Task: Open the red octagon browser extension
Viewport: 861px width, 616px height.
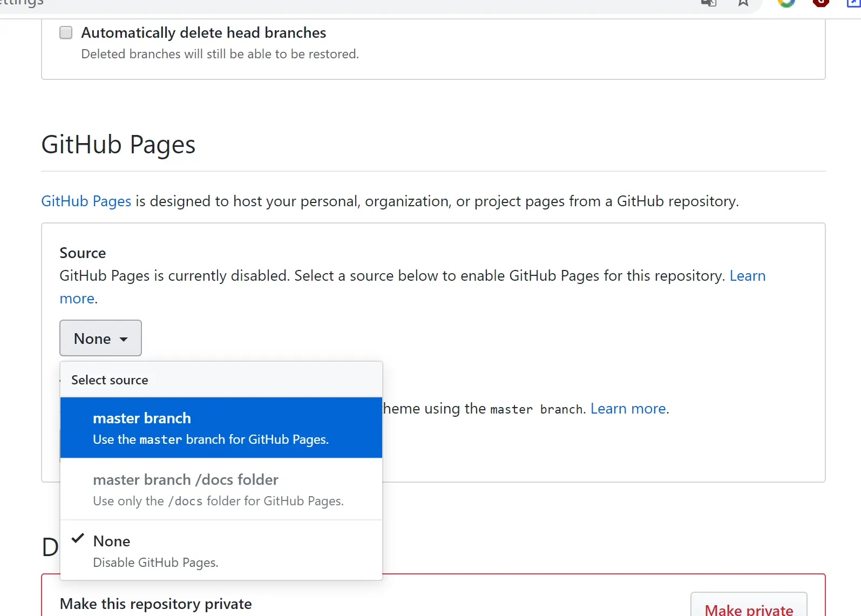Action: [821, 2]
